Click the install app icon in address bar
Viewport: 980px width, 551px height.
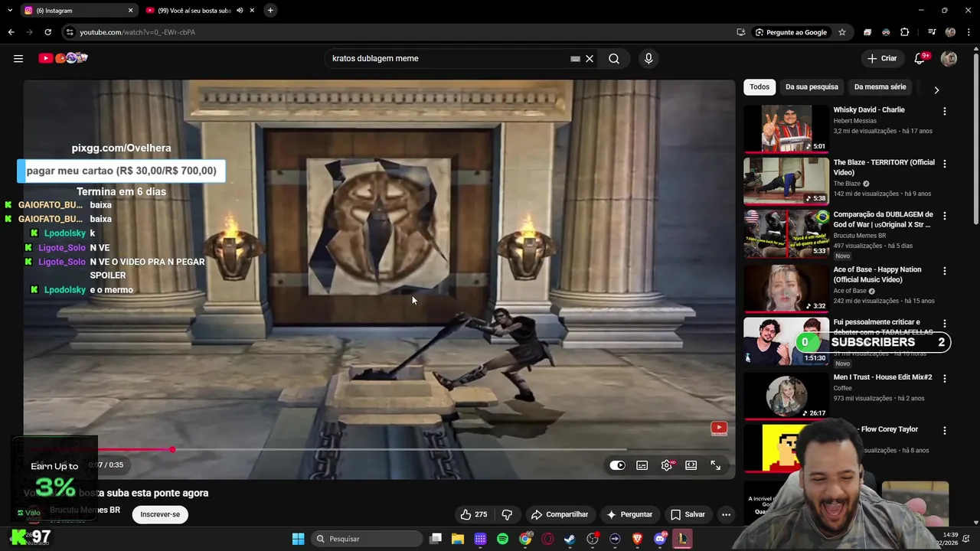coord(741,32)
